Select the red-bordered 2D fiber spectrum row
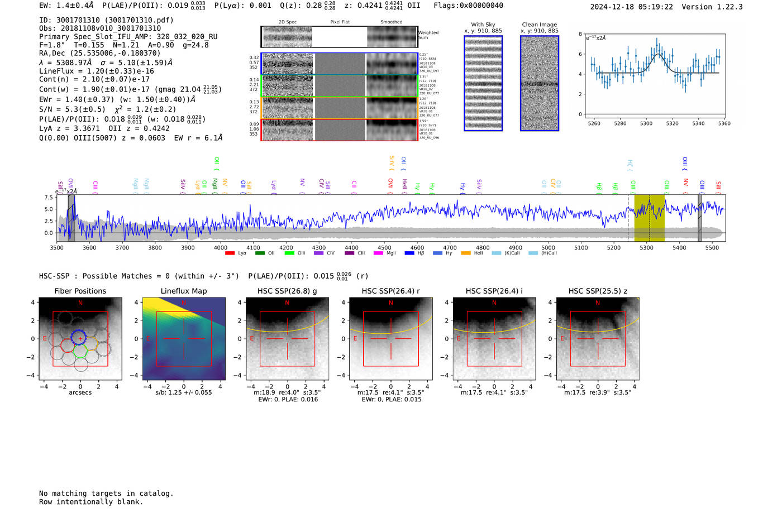782x532 pixels. (x=339, y=130)
